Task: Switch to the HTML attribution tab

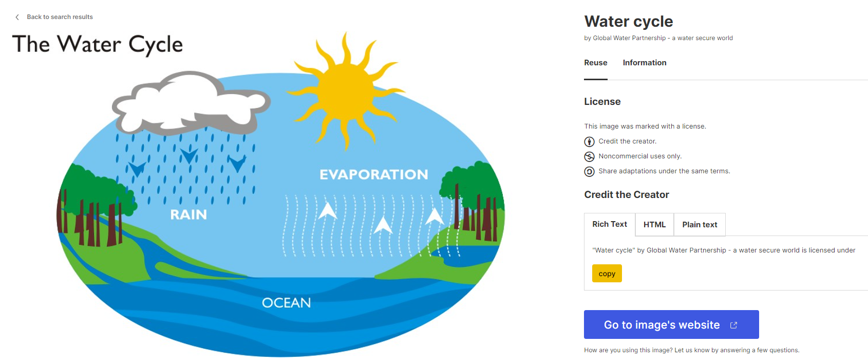Action: (654, 224)
